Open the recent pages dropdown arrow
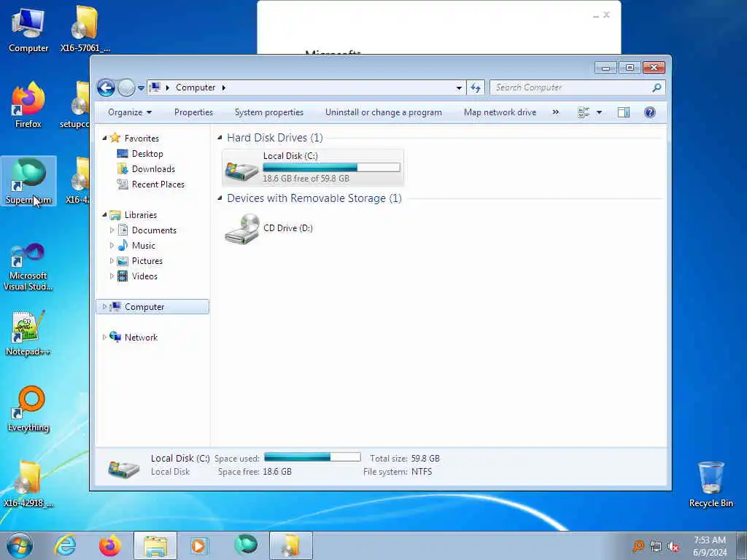 pyautogui.click(x=141, y=87)
